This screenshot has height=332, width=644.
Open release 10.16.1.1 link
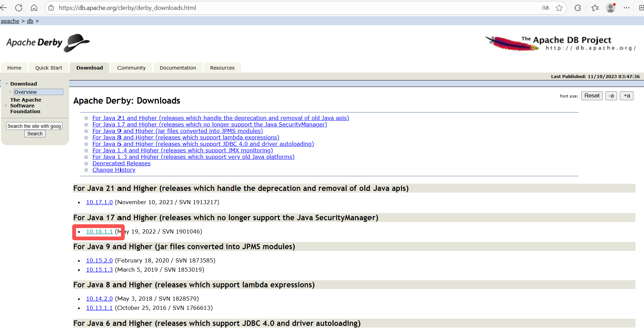(99, 231)
